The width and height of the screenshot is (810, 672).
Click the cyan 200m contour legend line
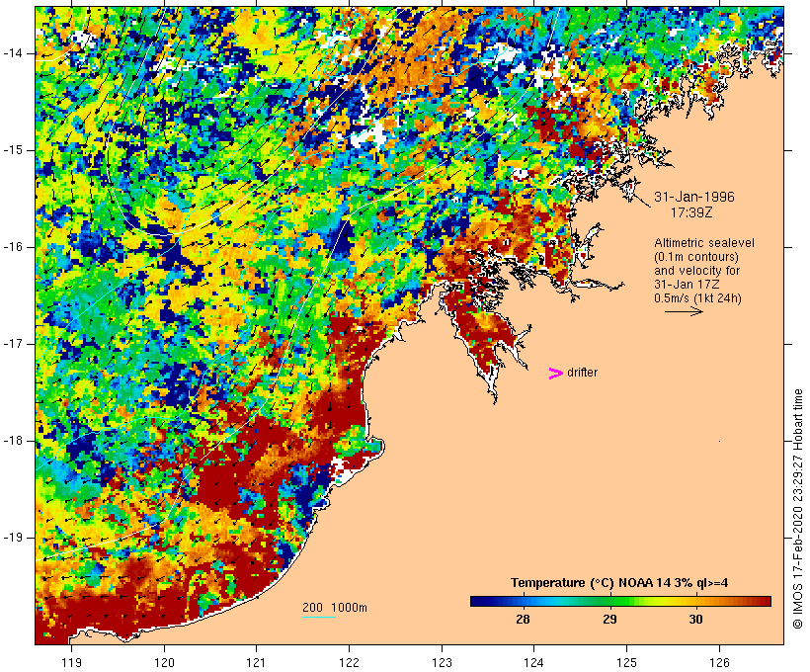click(319, 618)
